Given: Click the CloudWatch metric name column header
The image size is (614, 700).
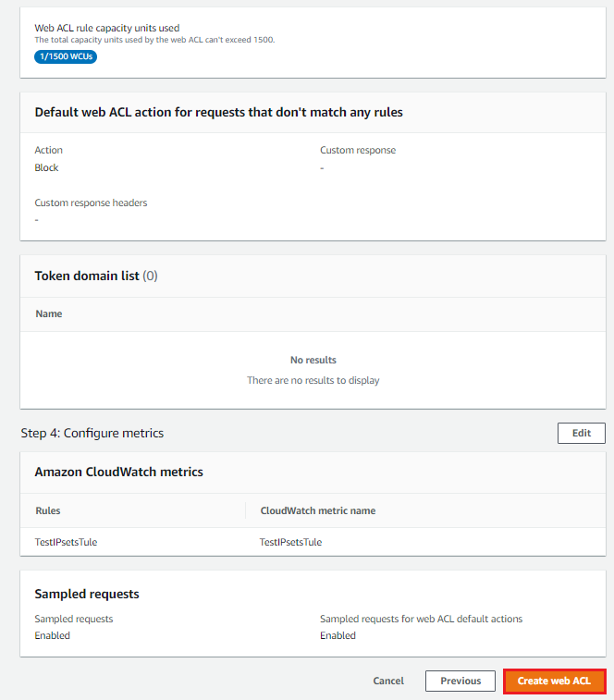Looking at the screenshot, I should point(317,510).
